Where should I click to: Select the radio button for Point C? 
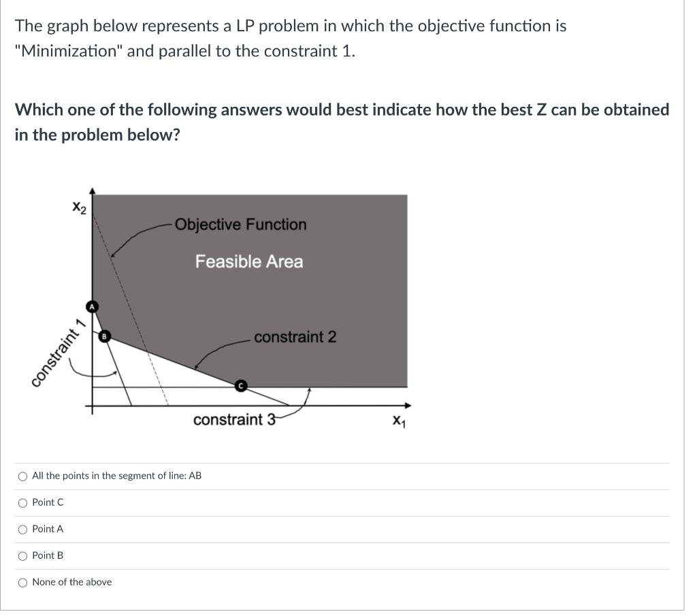tap(22, 502)
